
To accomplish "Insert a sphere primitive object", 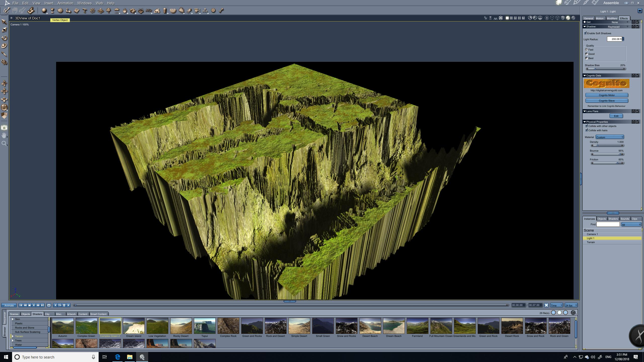I will coord(44,11).
